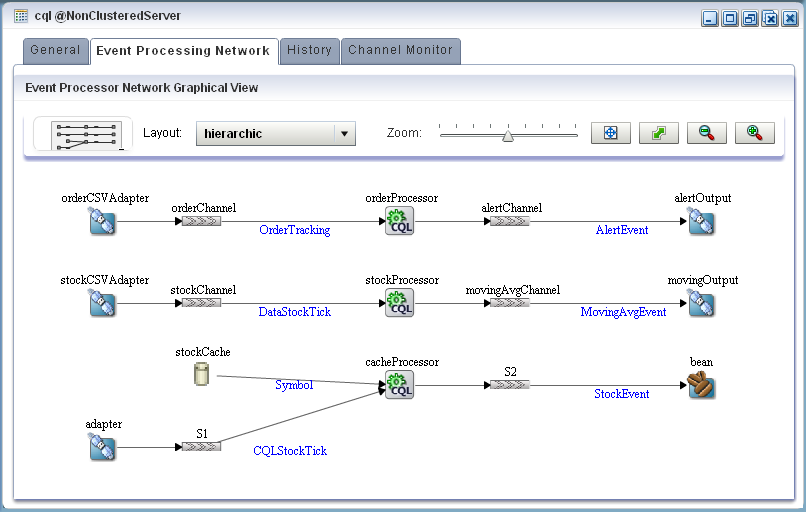Click the StockEvent event type link
The height and width of the screenshot is (512, 806).
coord(621,394)
